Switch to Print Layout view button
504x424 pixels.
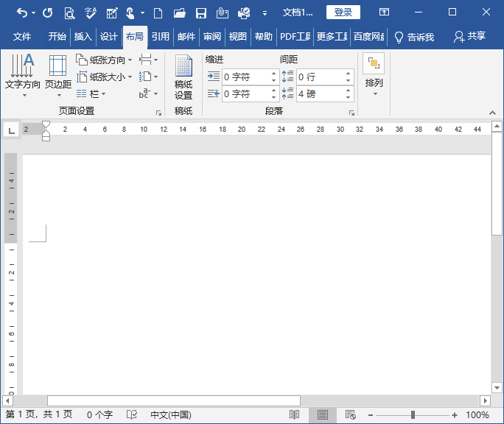(322, 415)
